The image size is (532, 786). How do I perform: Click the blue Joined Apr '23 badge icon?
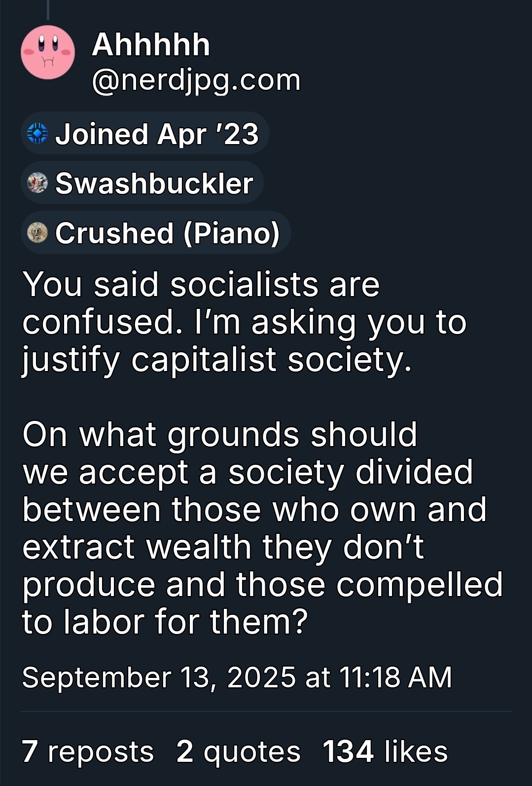pos(37,134)
